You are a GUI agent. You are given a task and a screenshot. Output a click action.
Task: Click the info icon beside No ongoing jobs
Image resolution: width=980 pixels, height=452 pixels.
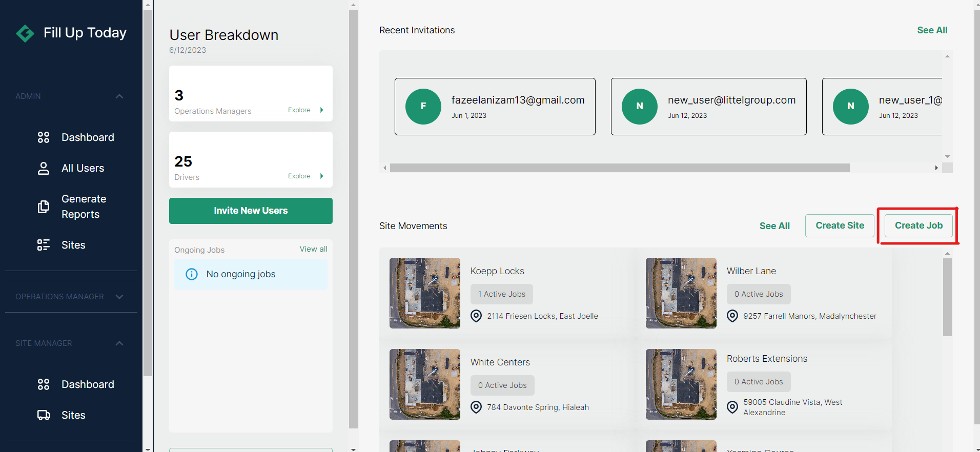pyautogui.click(x=192, y=274)
